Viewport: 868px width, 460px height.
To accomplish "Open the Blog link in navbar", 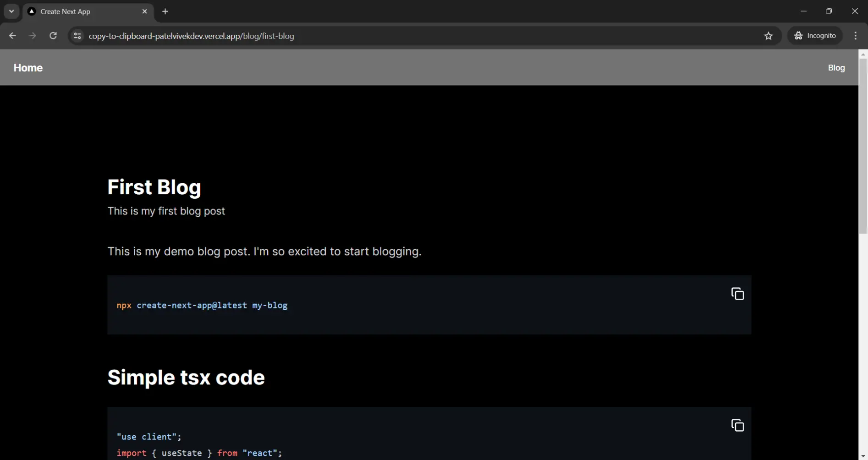I will [x=836, y=68].
